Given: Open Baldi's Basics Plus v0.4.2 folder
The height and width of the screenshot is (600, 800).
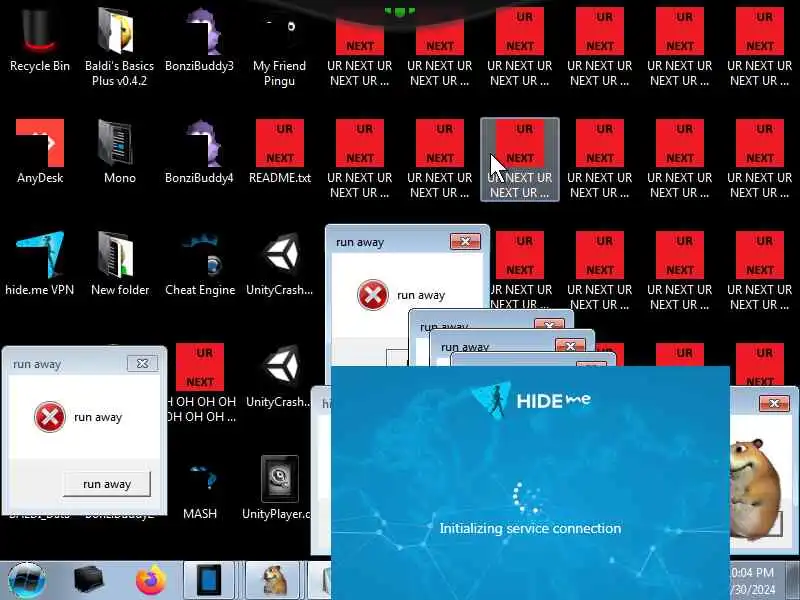Looking at the screenshot, I should pos(119,46).
